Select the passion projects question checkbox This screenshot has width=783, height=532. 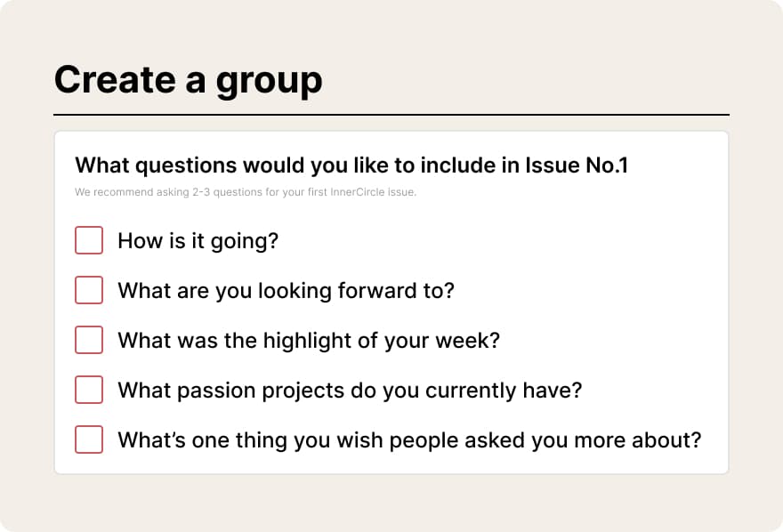click(x=89, y=390)
